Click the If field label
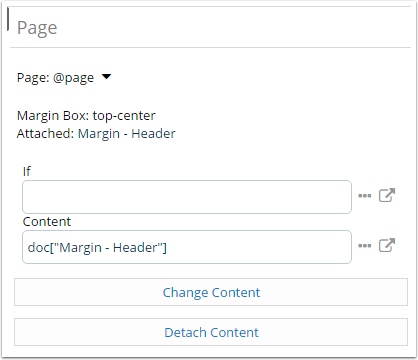The width and height of the screenshot is (418, 360). coord(27,171)
